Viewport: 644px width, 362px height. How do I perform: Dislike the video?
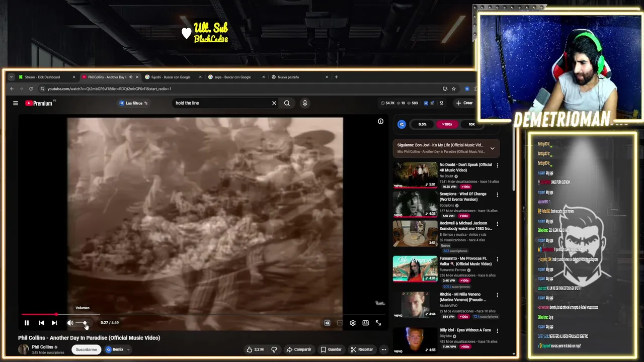274,349
